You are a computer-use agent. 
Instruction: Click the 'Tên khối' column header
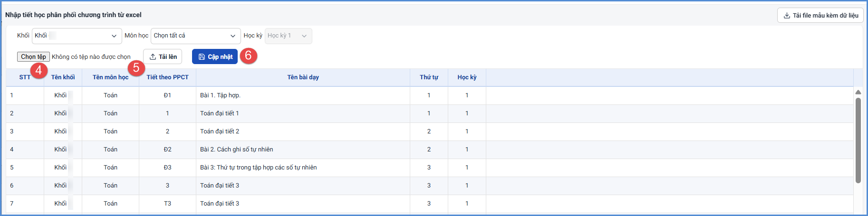coord(63,77)
